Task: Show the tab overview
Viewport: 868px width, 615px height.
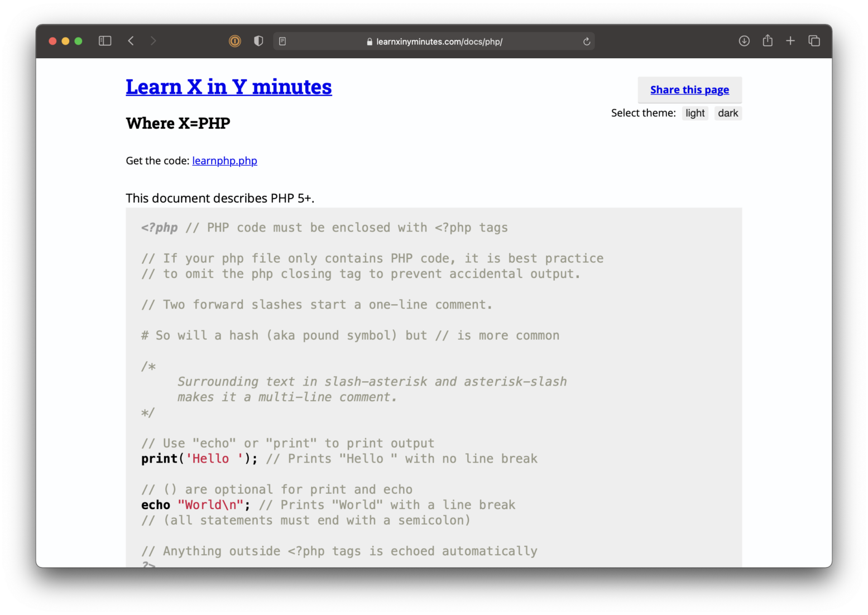Action: coord(814,41)
